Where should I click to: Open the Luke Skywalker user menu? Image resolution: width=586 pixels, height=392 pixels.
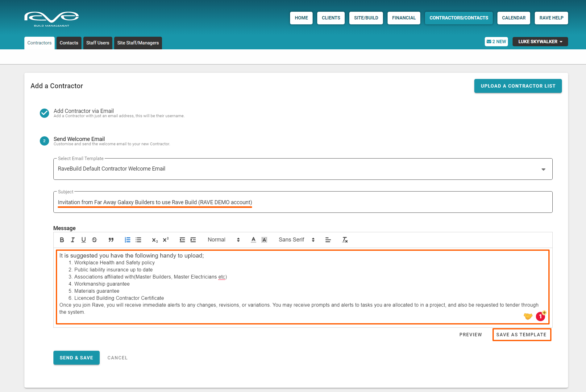tap(540, 42)
